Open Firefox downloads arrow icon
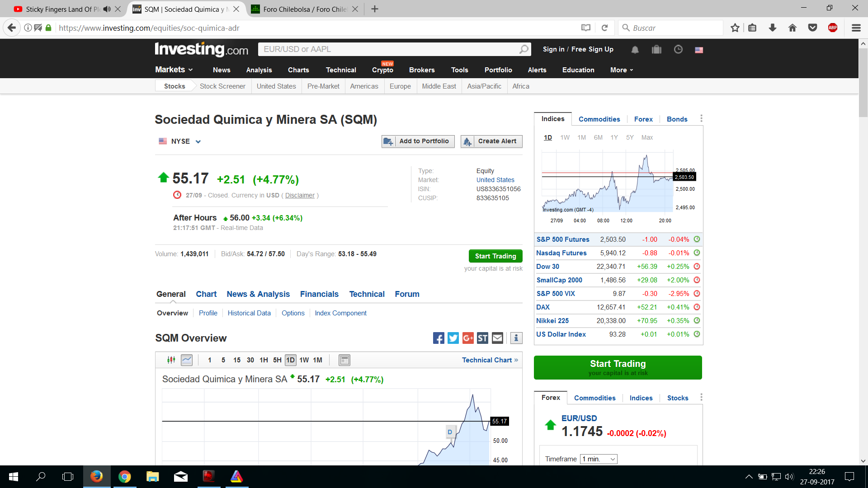Screen dimensions: 868x488 click(773, 28)
